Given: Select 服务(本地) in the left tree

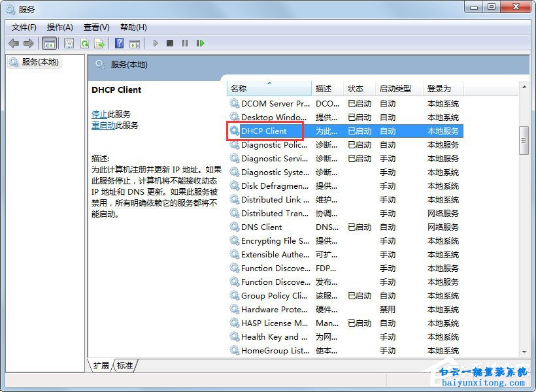Looking at the screenshot, I should click(x=36, y=62).
